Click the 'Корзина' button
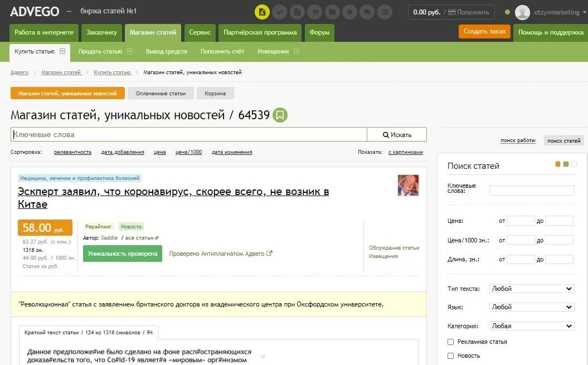 [215, 94]
